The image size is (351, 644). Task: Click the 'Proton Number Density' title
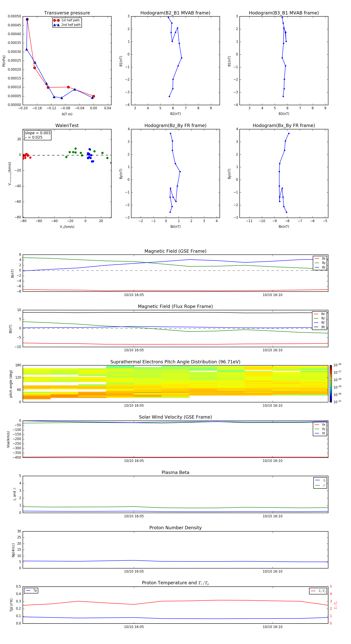click(175, 528)
